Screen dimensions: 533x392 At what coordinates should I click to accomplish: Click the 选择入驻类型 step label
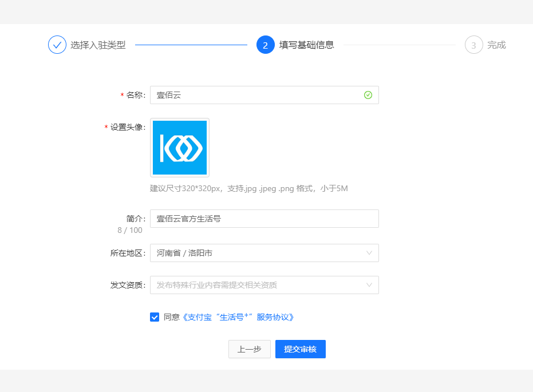click(x=98, y=45)
